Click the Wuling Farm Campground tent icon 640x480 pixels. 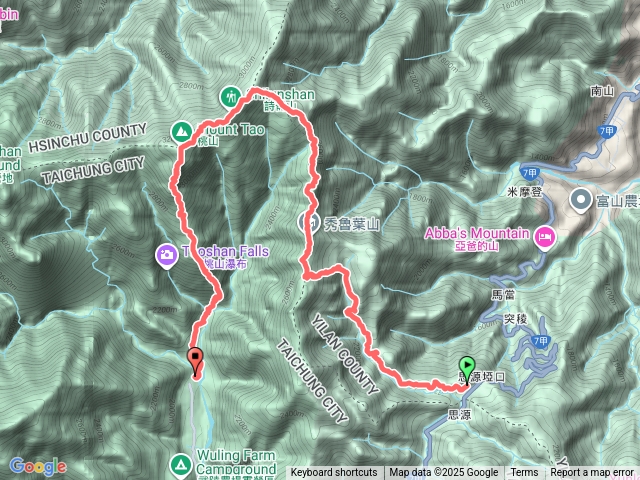tap(182, 465)
